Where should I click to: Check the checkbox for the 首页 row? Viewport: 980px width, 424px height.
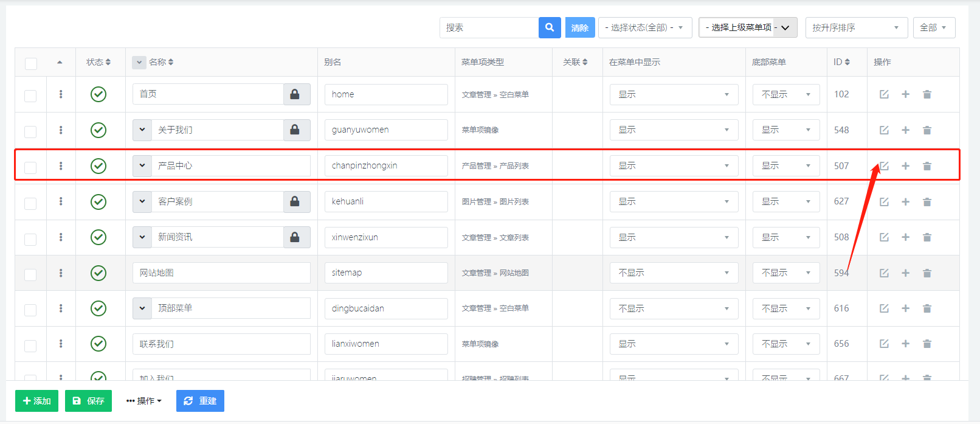coord(30,96)
